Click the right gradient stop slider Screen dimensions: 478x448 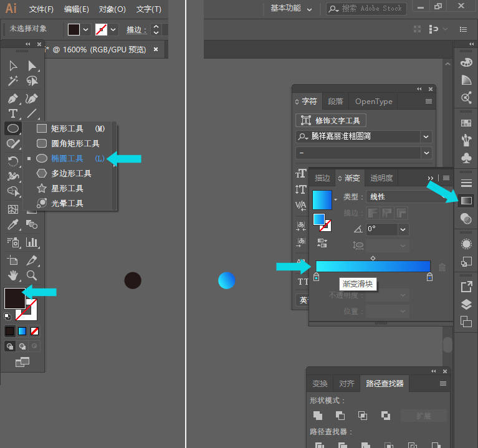point(429,277)
